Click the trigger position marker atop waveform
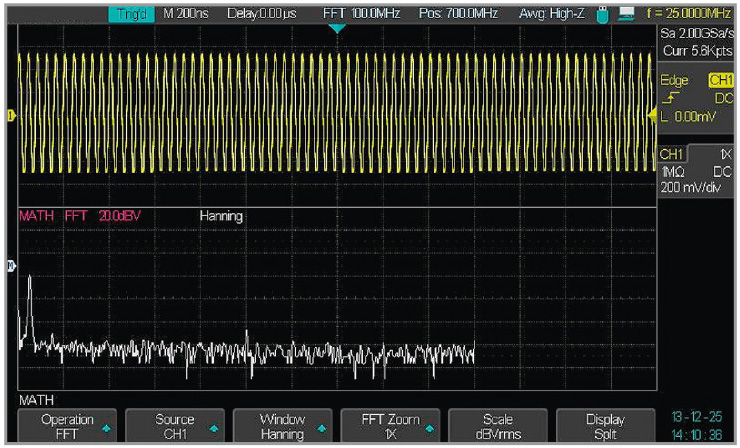Screen dimensions: 740x448 337,28
